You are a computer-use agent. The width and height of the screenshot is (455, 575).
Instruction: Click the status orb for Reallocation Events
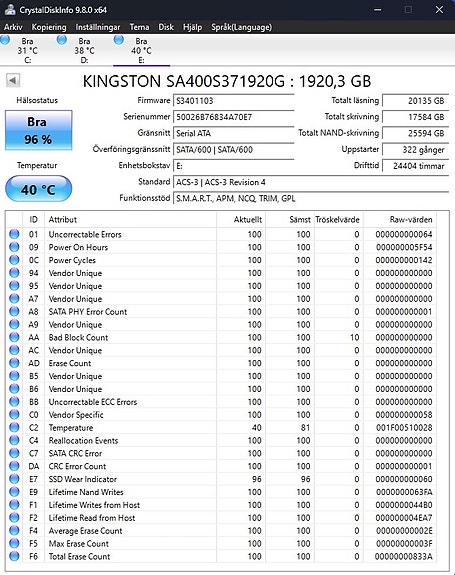tap(14, 440)
